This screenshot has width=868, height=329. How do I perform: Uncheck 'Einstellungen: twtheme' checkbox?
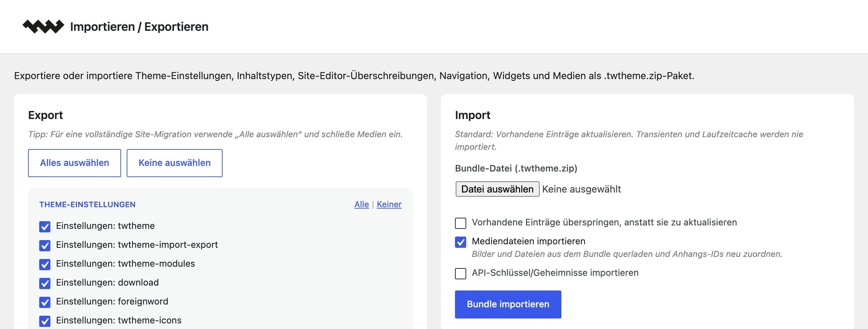45,226
